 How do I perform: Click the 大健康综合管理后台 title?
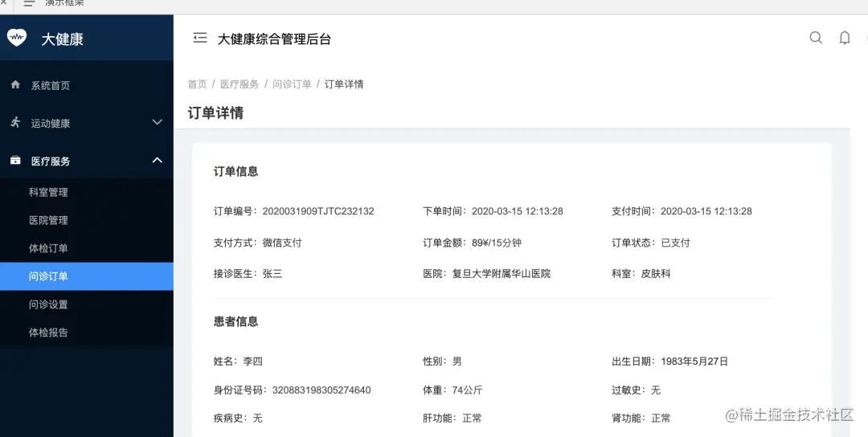pyautogui.click(x=274, y=39)
